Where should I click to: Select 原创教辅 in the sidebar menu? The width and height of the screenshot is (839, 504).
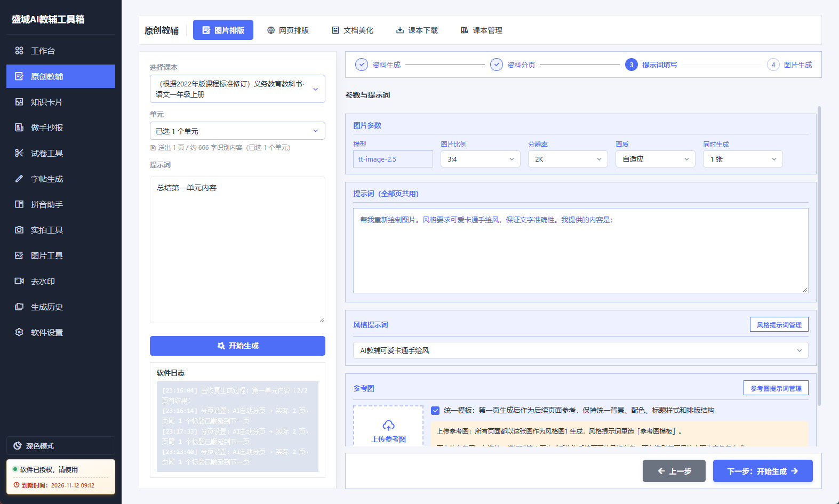coord(61,76)
